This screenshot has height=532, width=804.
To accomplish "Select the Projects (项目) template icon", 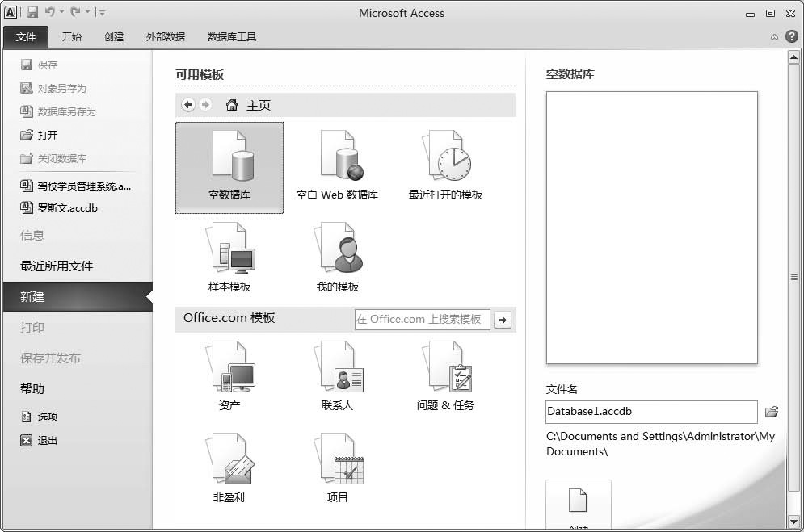I will [338, 468].
